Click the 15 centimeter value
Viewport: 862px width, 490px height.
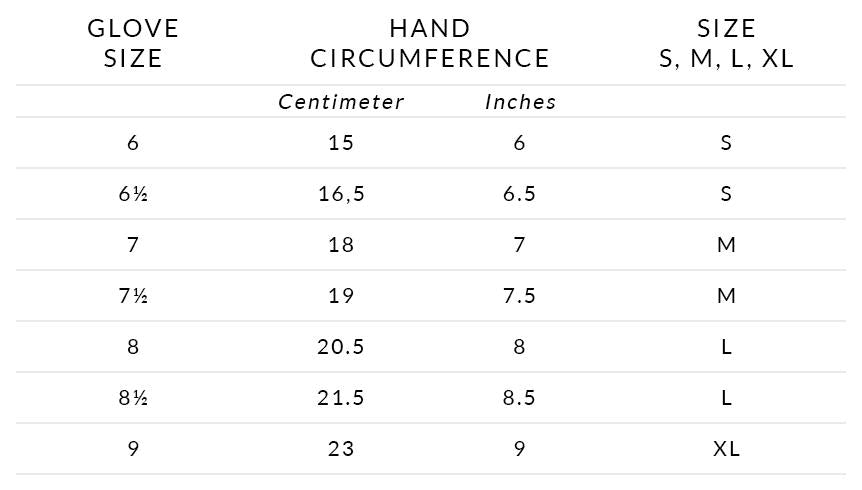(x=341, y=143)
